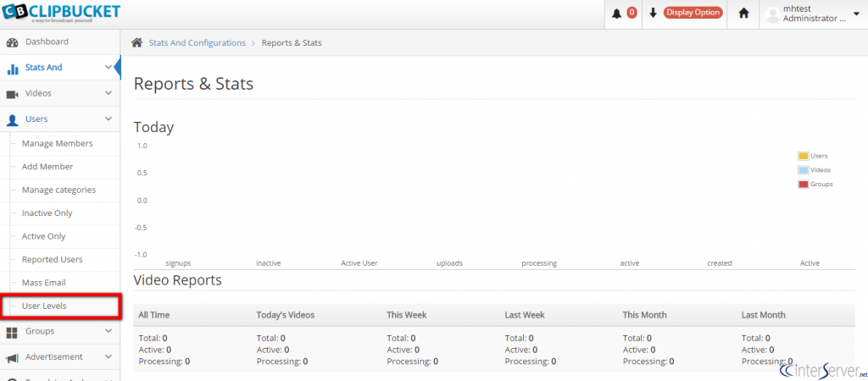Click the ClipBucket logo

click(60, 12)
